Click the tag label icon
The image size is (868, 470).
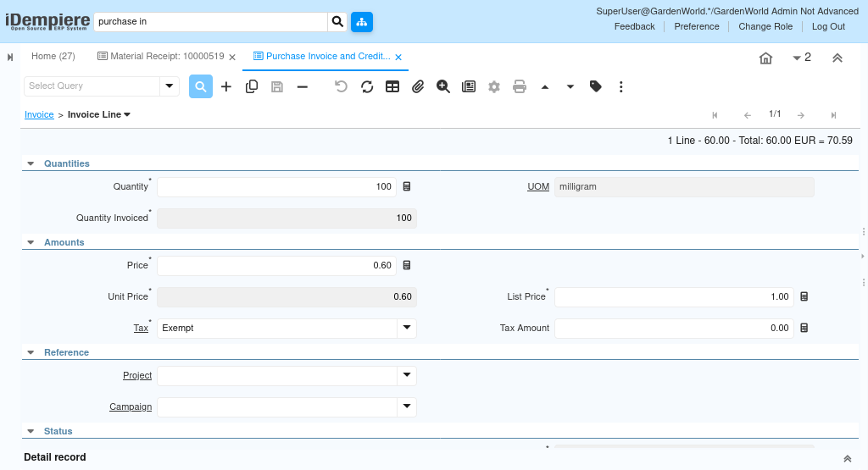click(596, 87)
